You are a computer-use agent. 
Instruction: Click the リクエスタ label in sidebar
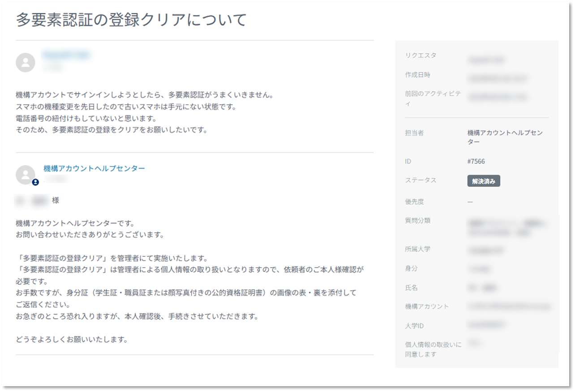tap(421, 55)
